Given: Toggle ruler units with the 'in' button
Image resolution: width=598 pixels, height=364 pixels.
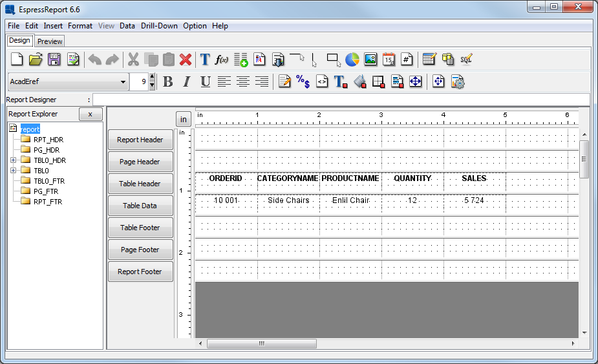Looking at the screenshot, I should 184,119.
